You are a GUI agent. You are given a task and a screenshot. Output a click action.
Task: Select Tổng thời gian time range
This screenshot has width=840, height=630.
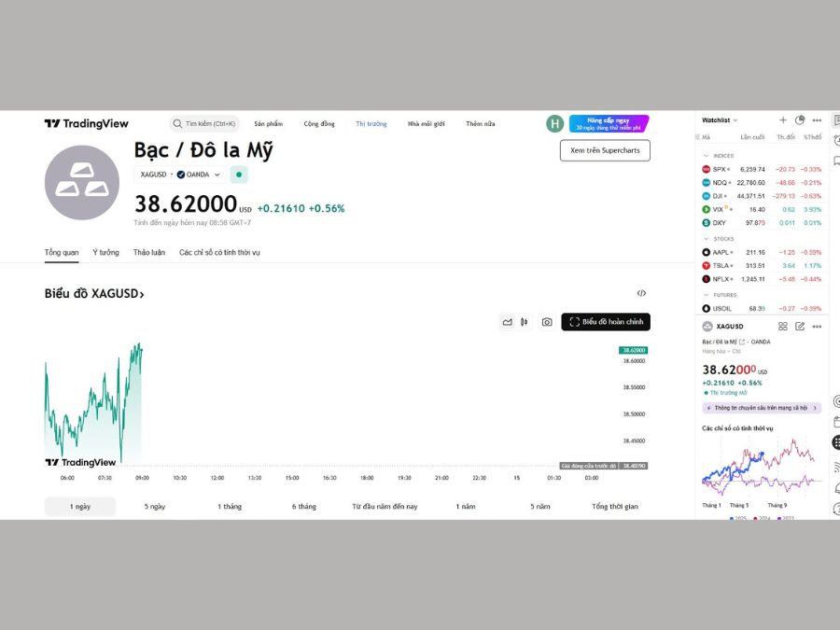(x=615, y=506)
